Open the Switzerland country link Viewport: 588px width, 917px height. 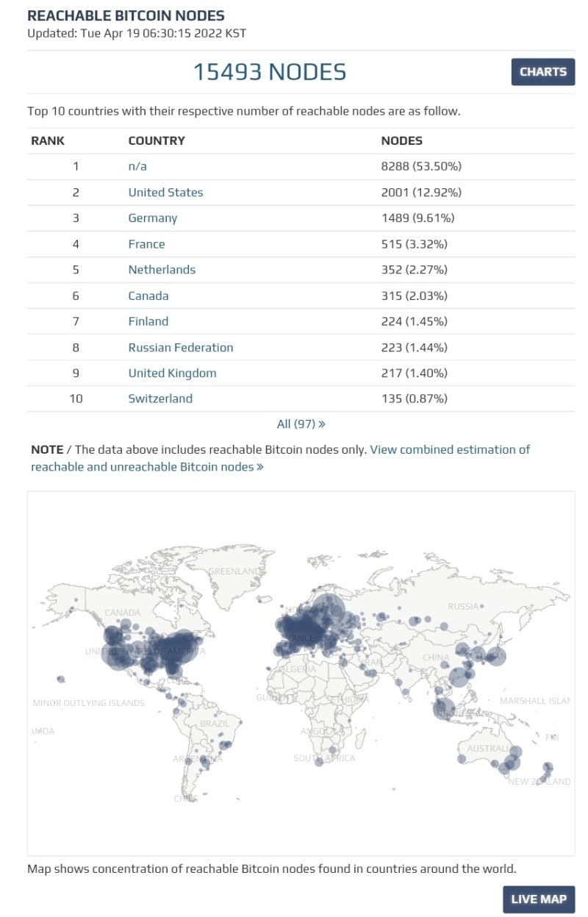tap(160, 399)
